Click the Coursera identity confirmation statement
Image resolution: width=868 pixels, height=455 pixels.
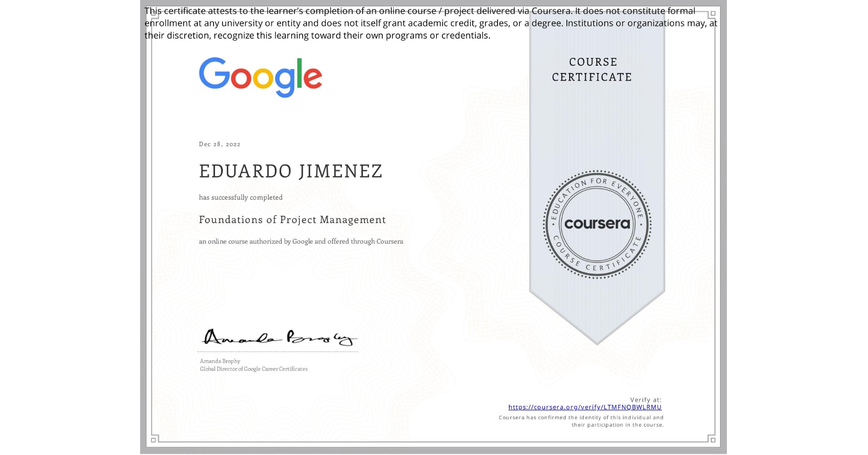point(581,421)
